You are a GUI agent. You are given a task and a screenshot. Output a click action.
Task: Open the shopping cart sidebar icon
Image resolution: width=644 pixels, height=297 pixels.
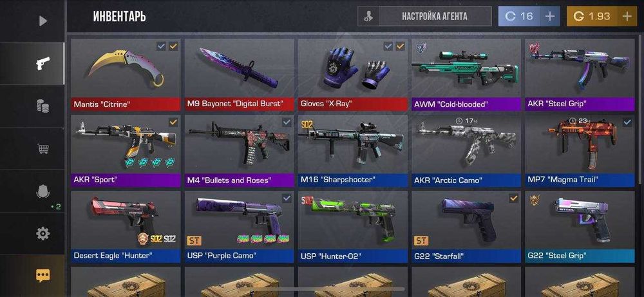43,148
